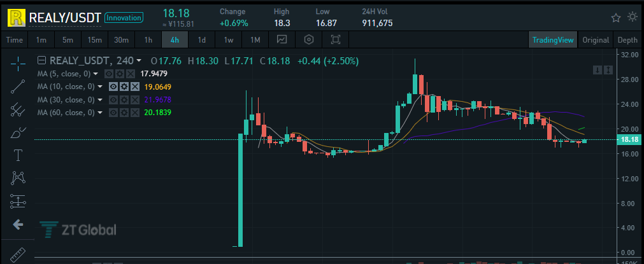Switch to light theme sun icon
The height and width of the screenshot is (264, 644).
(x=633, y=17)
